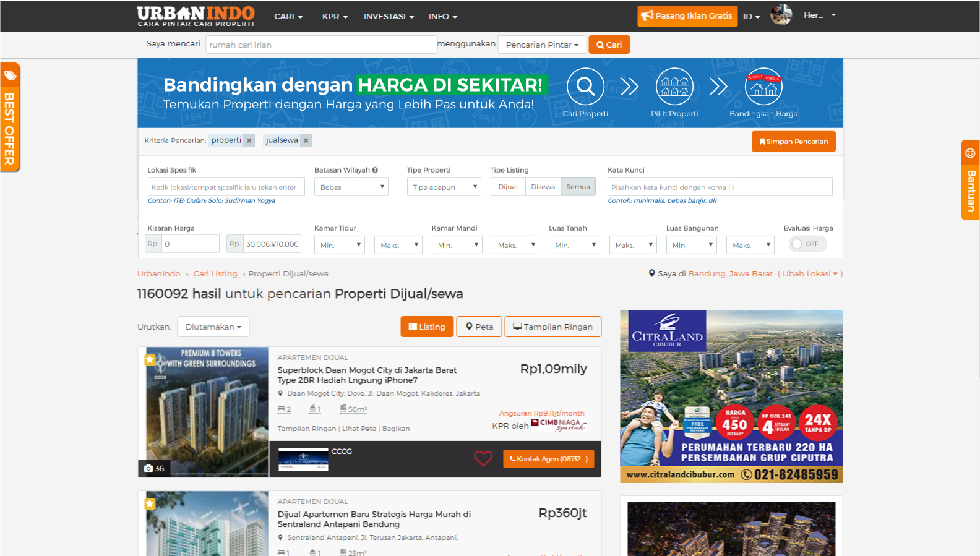Open Kamar Tidur Min dropdown
Image resolution: width=980 pixels, height=556 pixels.
[340, 245]
